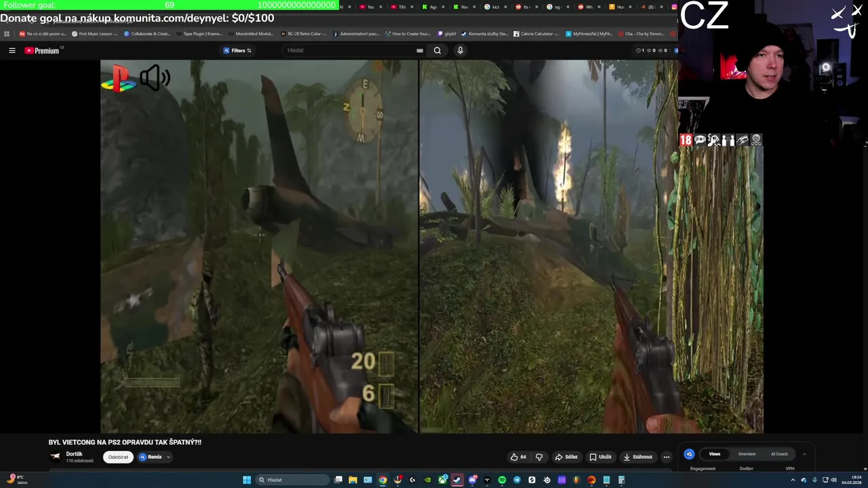Open File Explorer from taskbar
868x488 pixels.
(353, 480)
